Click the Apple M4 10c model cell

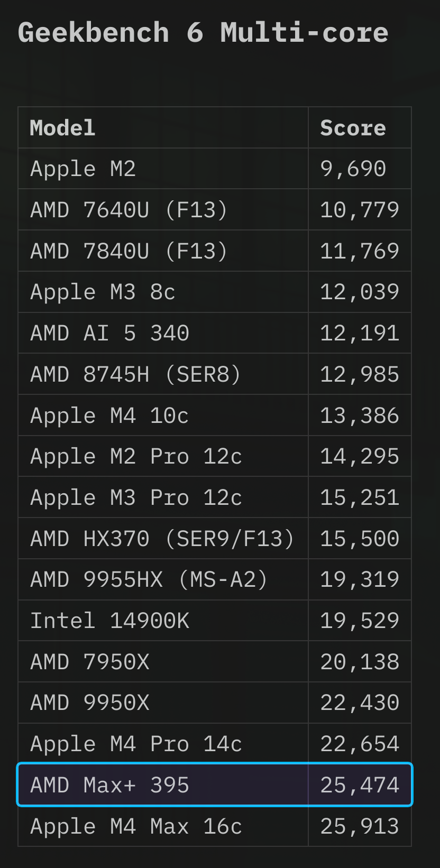[163, 415]
